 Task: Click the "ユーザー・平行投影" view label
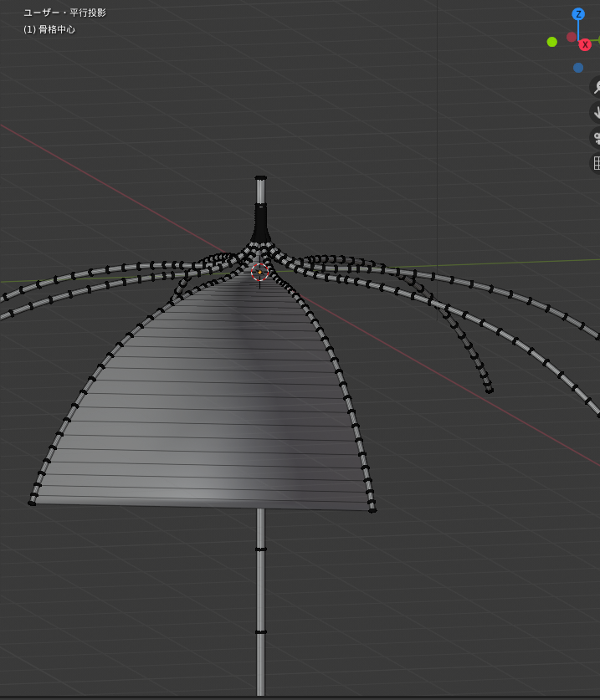(x=64, y=13)
